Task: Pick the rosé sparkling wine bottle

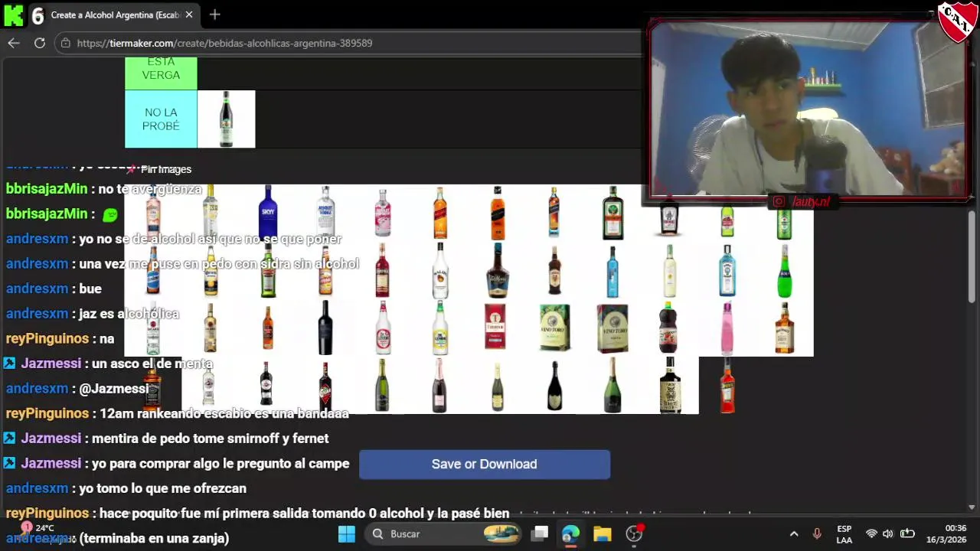Action: point(440,385)
